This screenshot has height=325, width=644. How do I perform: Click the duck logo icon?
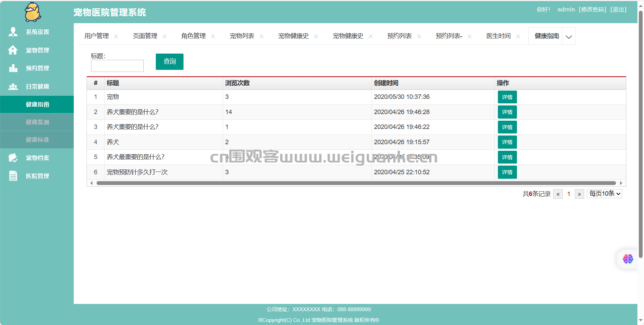[x=33, y=12]
